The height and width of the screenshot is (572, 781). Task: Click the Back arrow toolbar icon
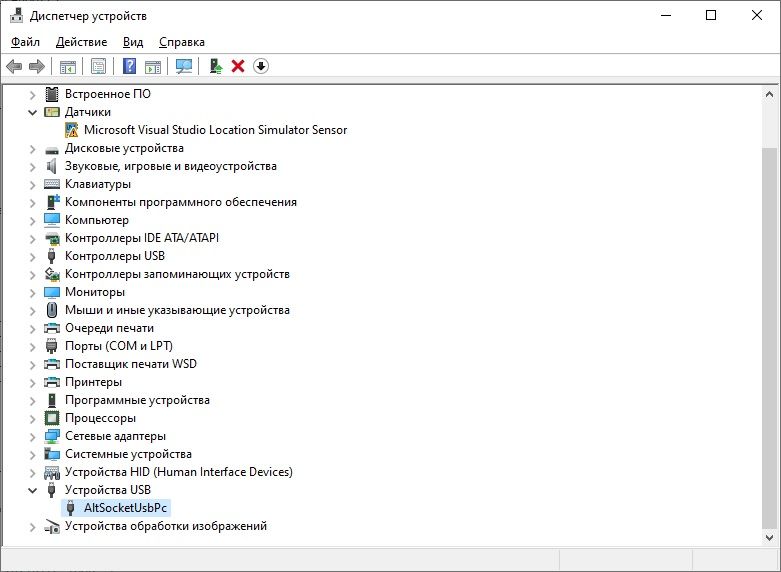14,66
